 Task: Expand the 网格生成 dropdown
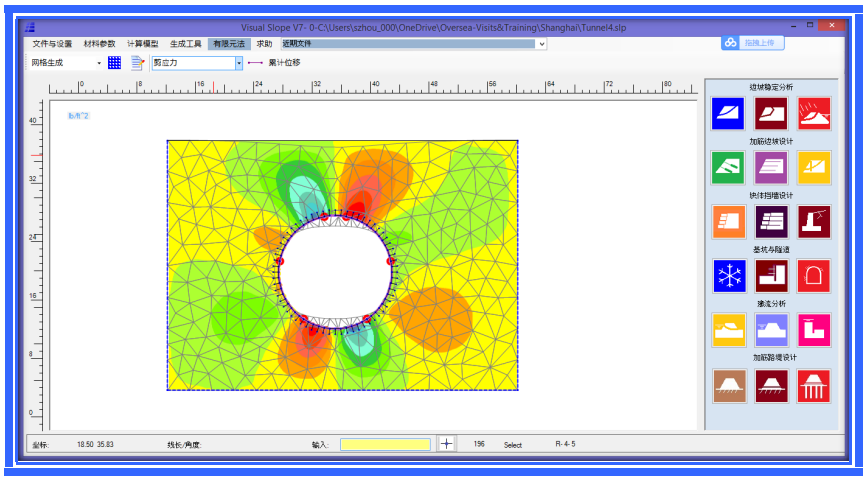click(x=99, y=63)
